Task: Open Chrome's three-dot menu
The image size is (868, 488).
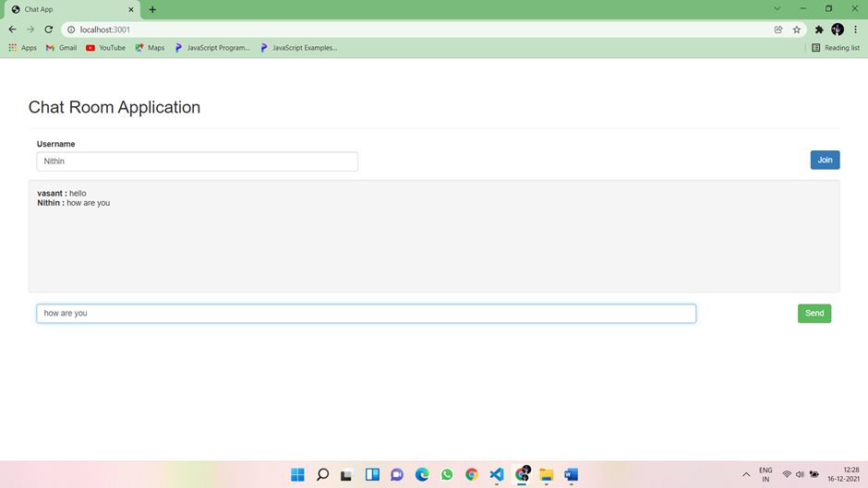Action: (856, 30)
